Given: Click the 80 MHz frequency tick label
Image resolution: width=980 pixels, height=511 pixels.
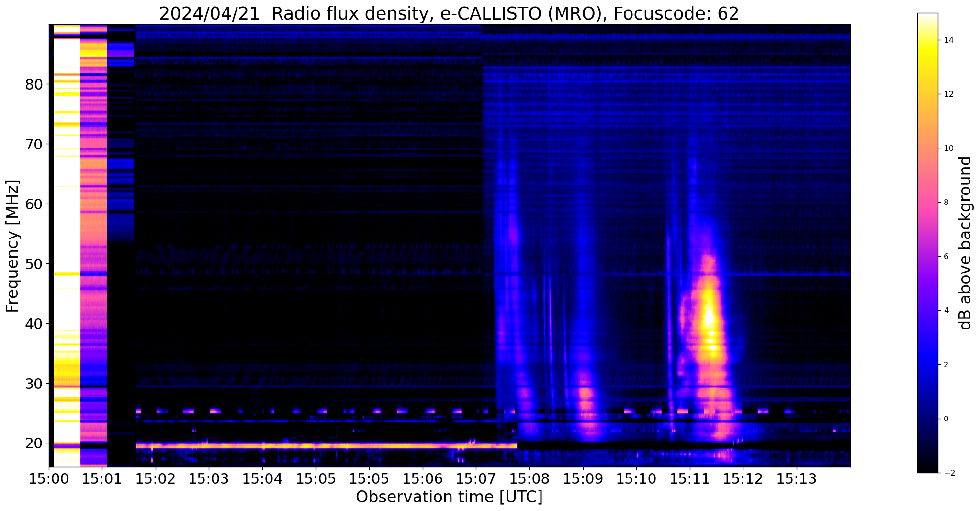Looking at the screenshot, I should tap(34, 85).
